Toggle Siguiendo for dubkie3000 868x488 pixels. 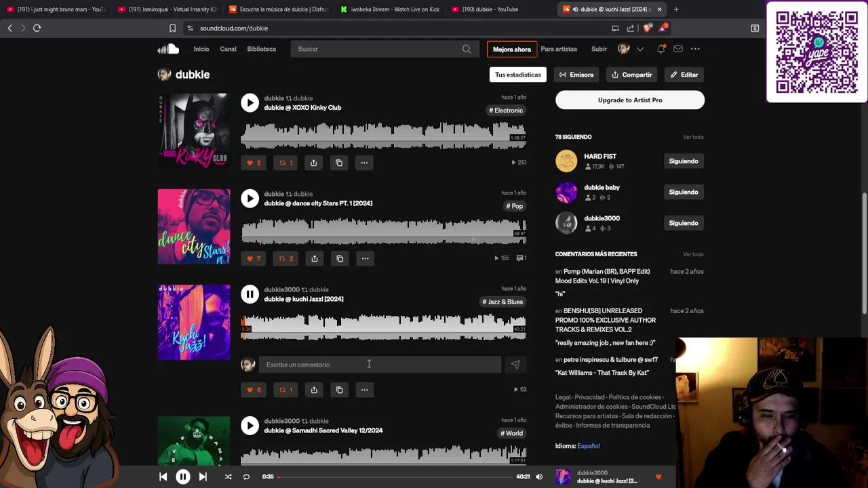tap(683, 223)
